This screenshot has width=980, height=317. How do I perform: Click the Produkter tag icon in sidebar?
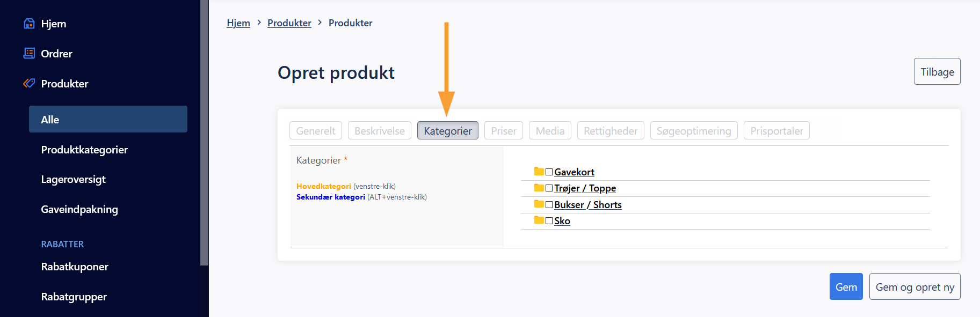(30, 83)
